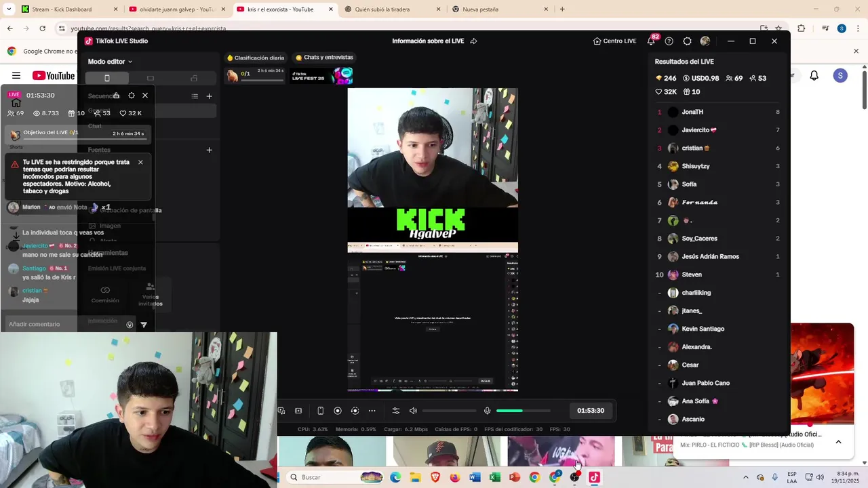This screenshot has width=868, height=488.
Task: Add a new scene with the plus icon
Action: pos(209,96)
